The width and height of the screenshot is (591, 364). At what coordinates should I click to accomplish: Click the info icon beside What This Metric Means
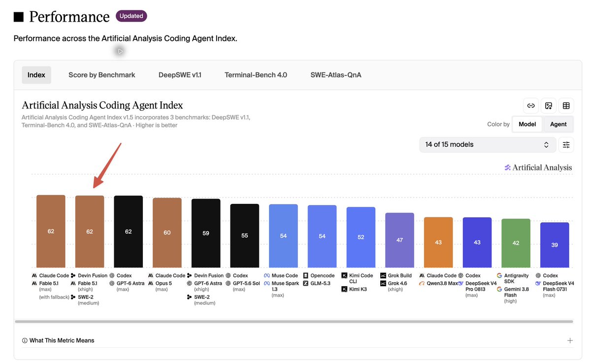[25, 340]
